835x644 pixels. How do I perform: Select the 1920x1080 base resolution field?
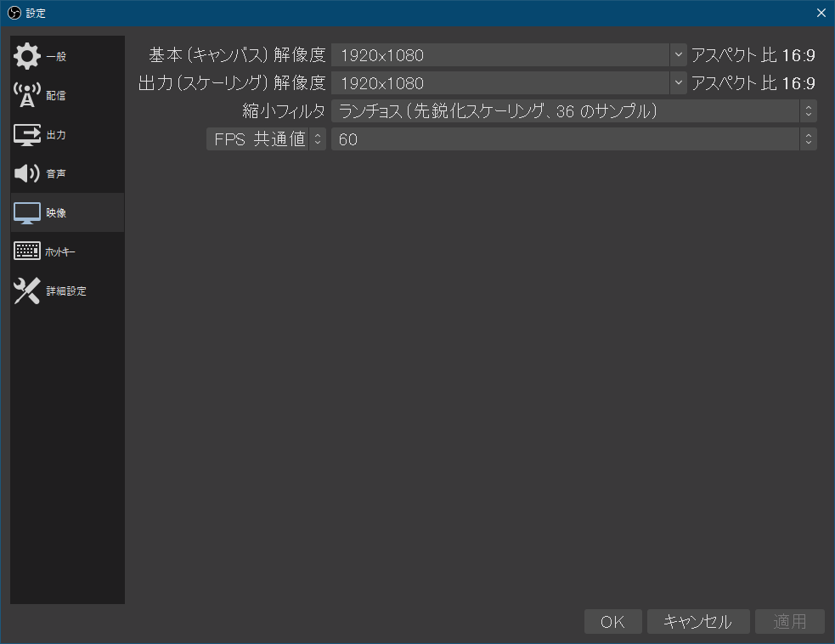click(x=501, y=54)
